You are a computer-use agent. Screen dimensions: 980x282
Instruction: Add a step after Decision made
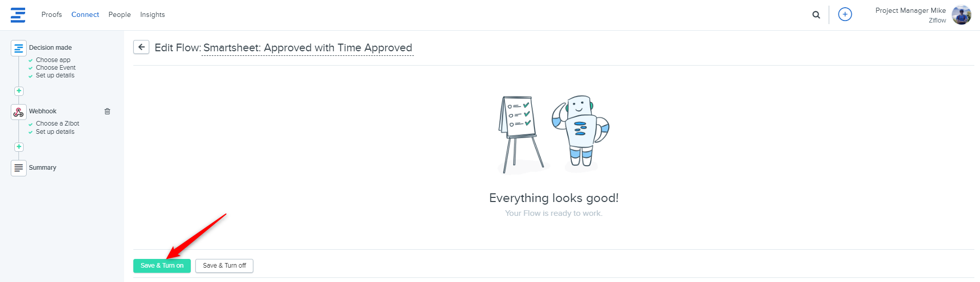[x=19, y=91]
